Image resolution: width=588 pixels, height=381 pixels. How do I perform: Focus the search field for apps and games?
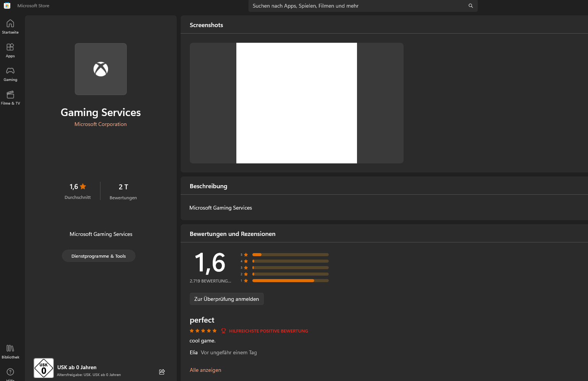pyautogui.click(x=363, y=6)
